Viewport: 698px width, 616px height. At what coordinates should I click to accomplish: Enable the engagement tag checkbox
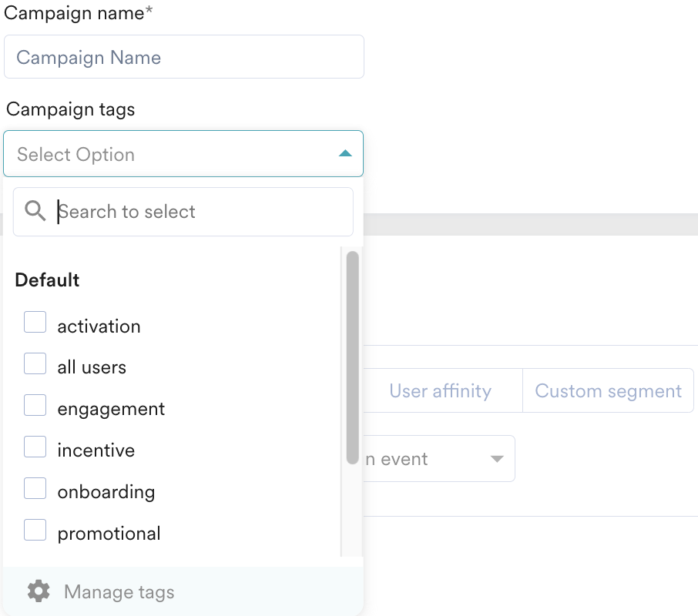35,405
